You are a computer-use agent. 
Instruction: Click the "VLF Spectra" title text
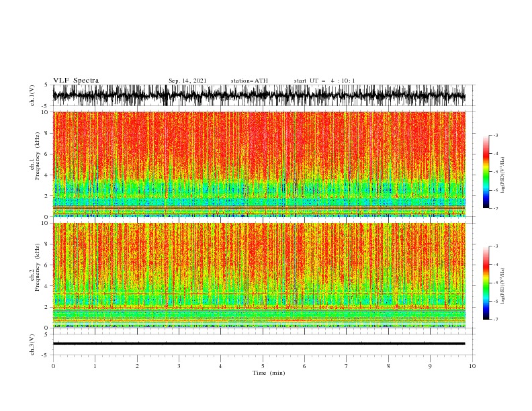(x=76, y=81)
